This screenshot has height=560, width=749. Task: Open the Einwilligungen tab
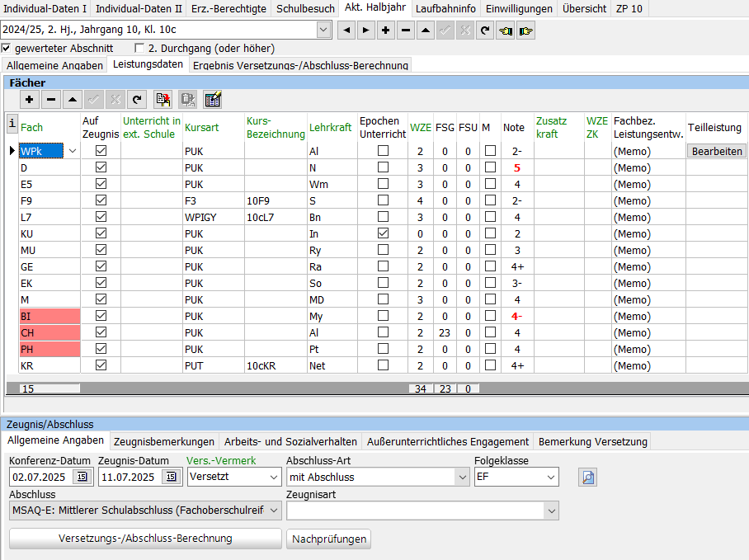click(519, 8)
